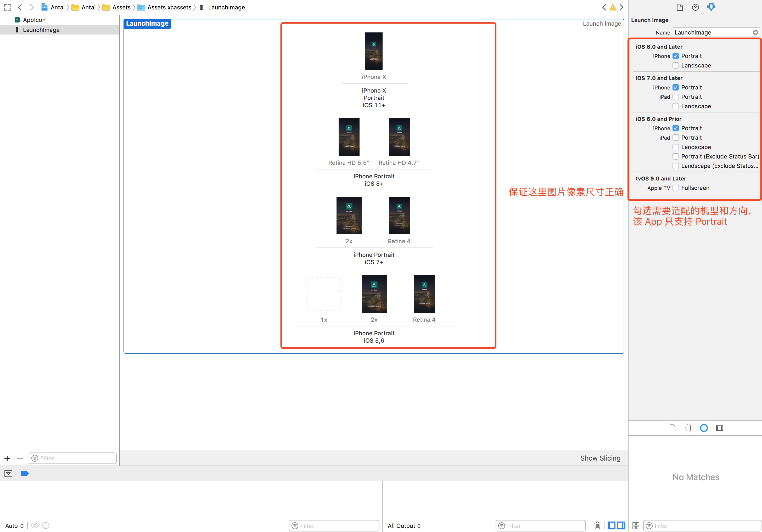Image resolution: width=762 pixels, height=532 pixels.
Task: Add new asset with plus button
Action: point(7,458)
